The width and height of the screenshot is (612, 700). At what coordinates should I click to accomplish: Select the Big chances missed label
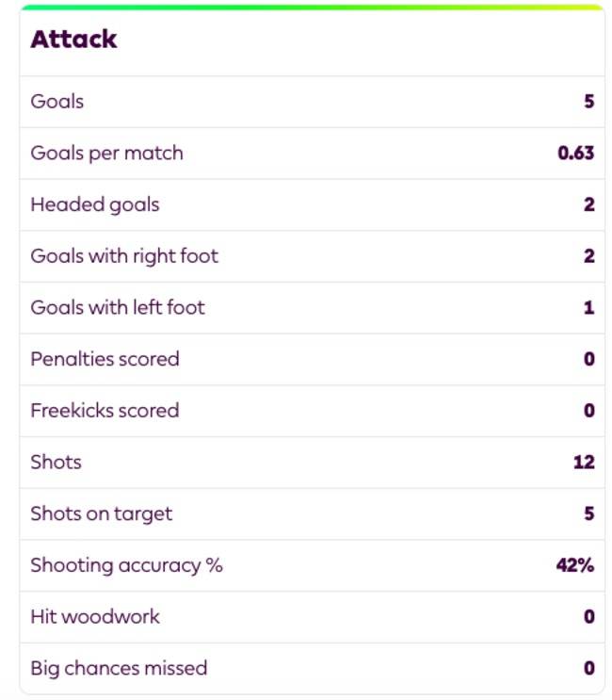[119, 668]
